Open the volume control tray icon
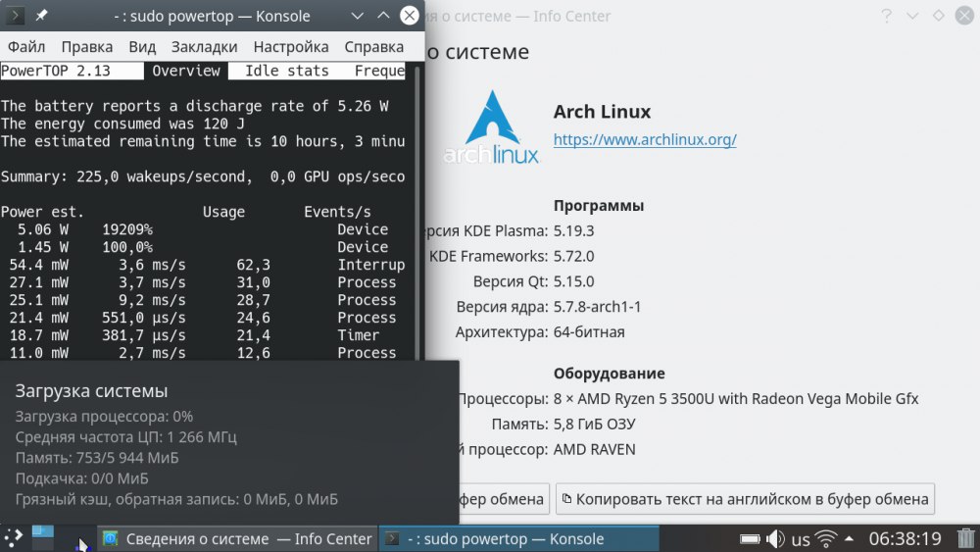The image size is (980, 552). (775, 539)
